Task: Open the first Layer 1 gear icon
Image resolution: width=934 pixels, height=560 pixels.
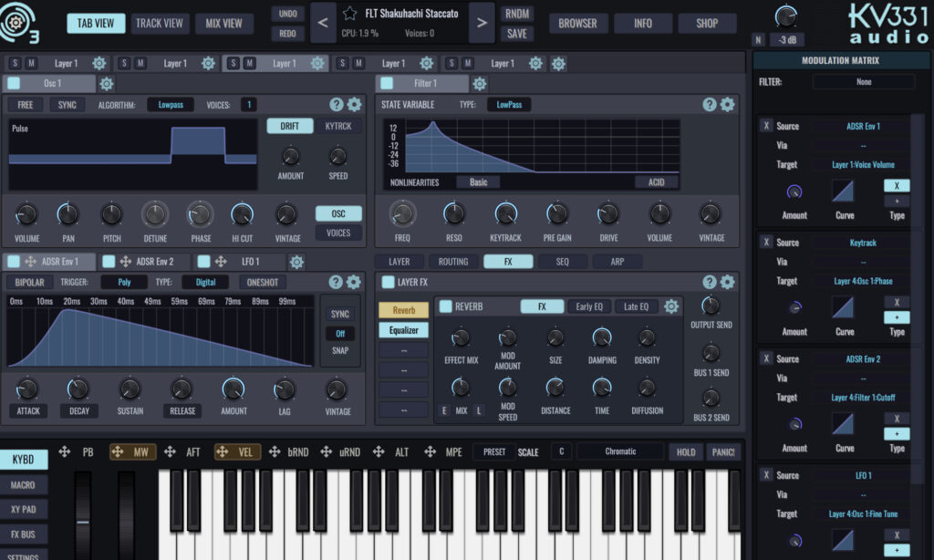Action: pyautogui.click(x=99, y=63)
